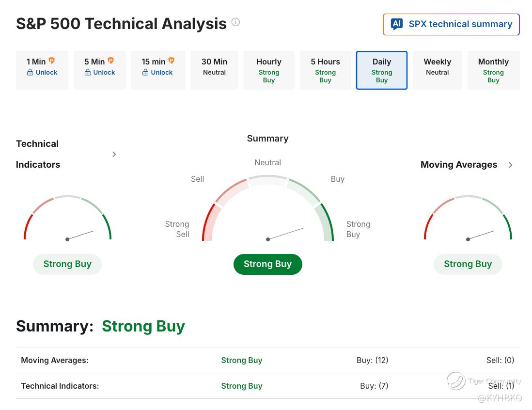Click the 15 min premium badge icon
The image size is (532, 410).
point(171,61)
